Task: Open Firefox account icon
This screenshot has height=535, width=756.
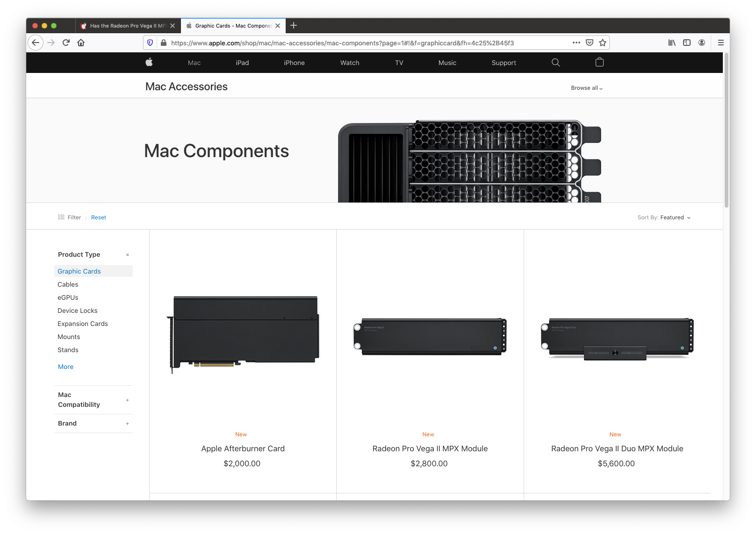Action: [702, 43]
